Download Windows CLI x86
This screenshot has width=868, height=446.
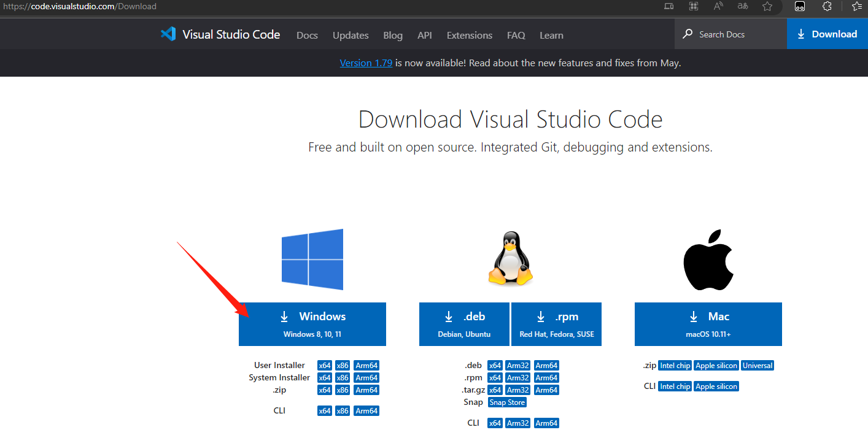343,411
